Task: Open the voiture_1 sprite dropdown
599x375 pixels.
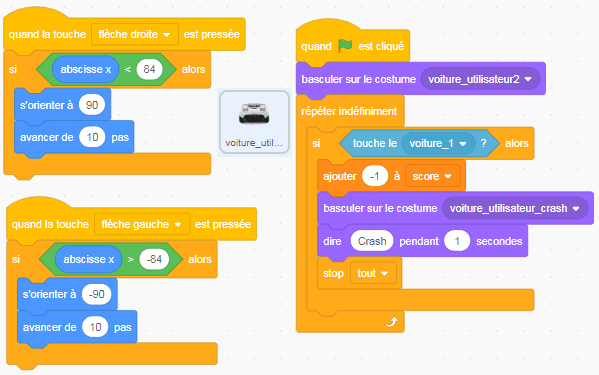Action: (x=438, y=143)
